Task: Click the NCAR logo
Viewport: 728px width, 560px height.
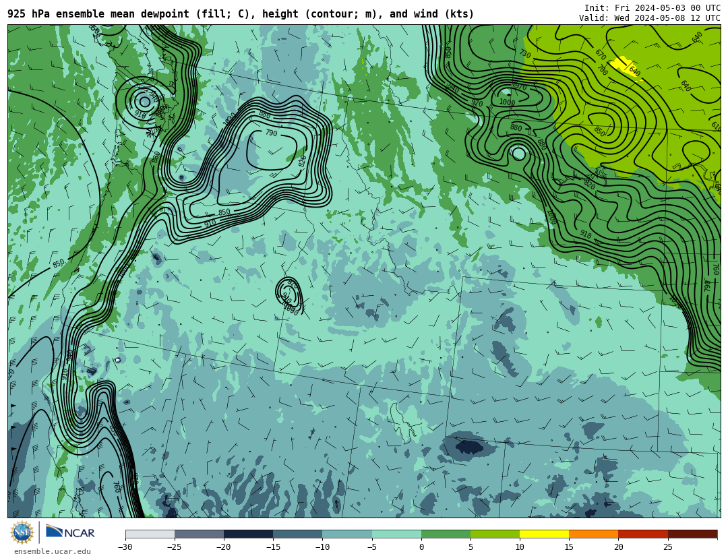Action: point(70,532)
